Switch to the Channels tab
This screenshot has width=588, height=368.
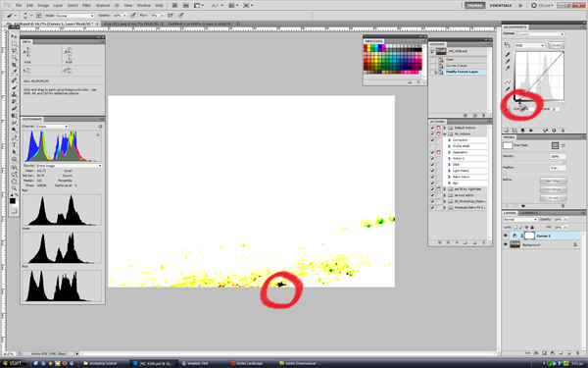tap(529, 213)
